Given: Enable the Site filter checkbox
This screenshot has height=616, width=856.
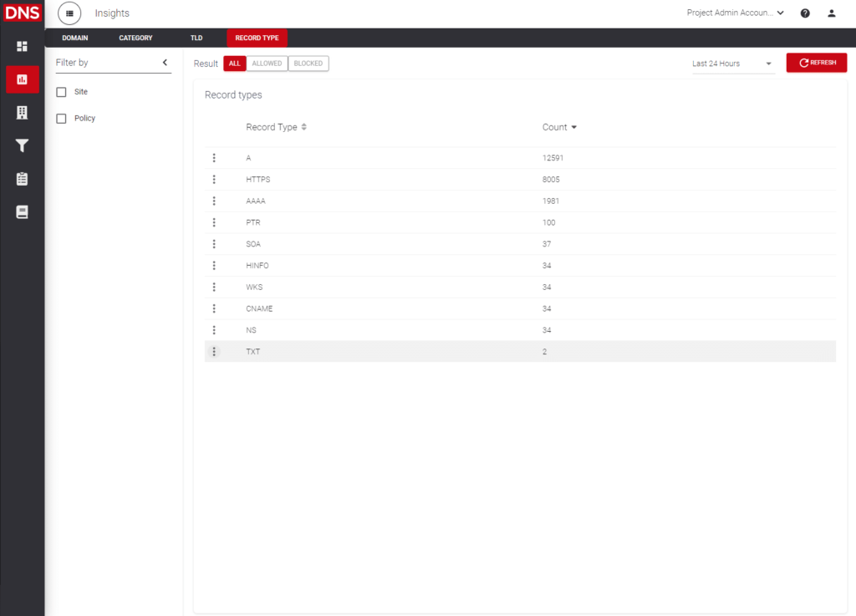Looking at the screenshot, I should (61, 92).
